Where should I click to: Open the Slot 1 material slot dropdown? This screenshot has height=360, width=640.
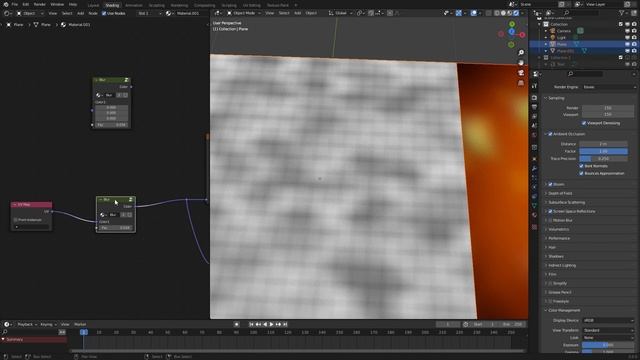(x=149, y=13)
